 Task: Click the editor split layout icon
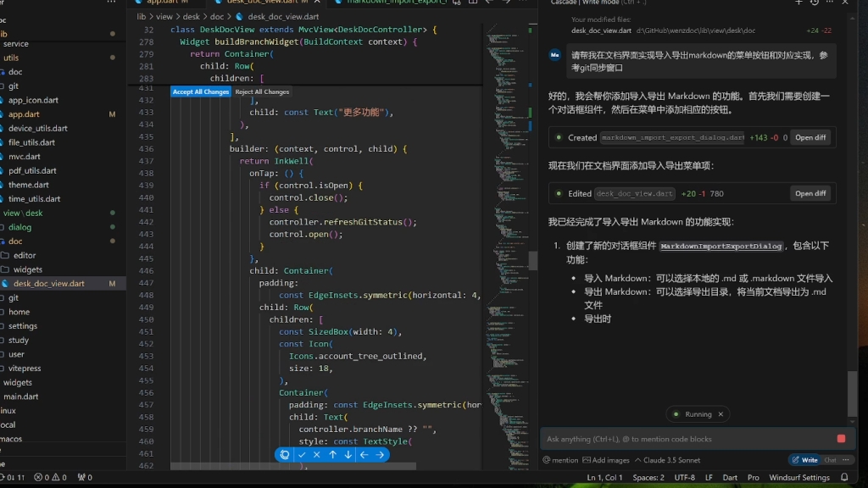(x=473, y=3)
